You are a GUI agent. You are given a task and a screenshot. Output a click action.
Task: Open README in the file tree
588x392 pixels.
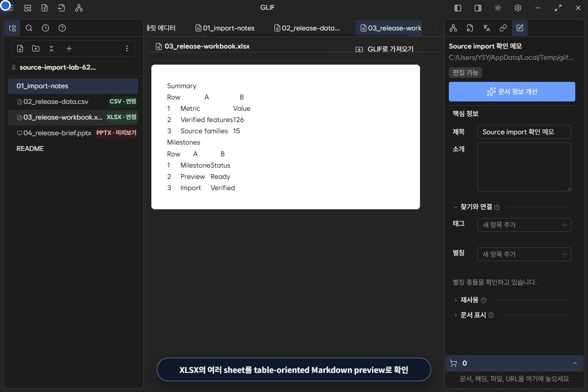click(73, 148)
